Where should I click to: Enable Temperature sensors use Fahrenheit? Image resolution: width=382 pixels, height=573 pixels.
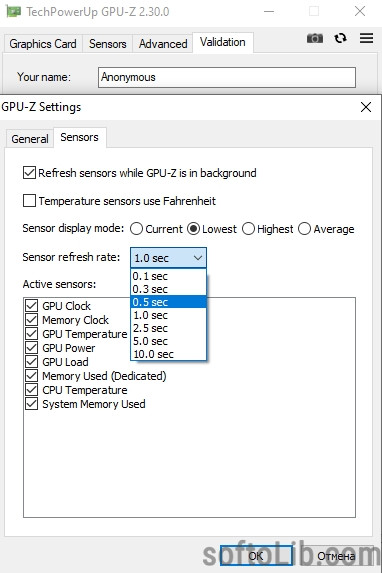tap(29, 201)
